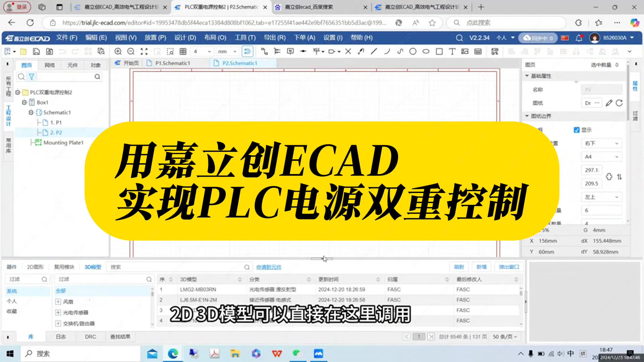Toggle the 显示 checkbox

click(577, 130)
